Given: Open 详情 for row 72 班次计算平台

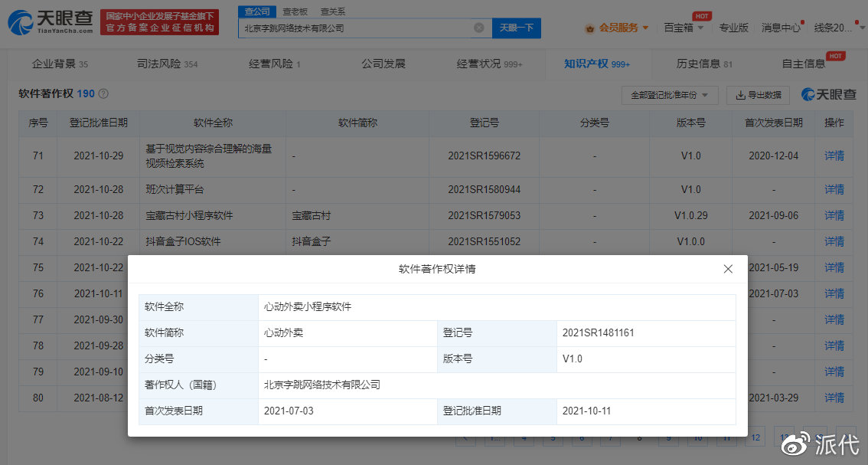Looking at the screenshot, I should [x=834, y=189].
